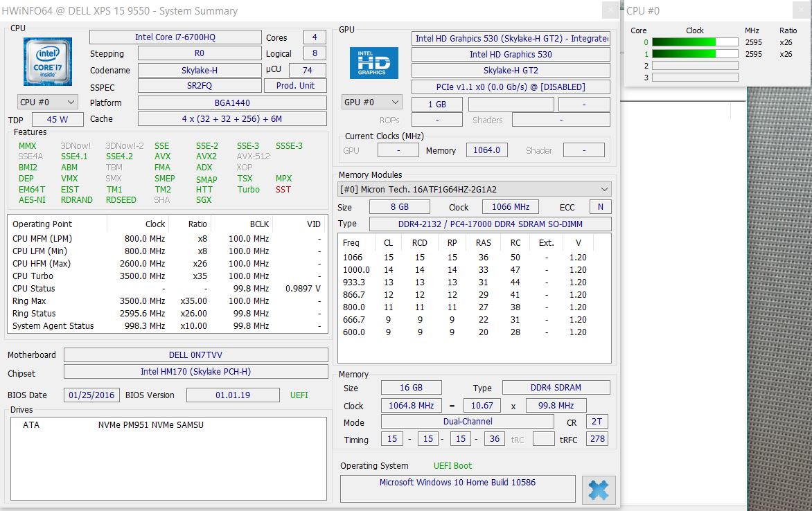Click the Ring Status row
This screenshot has height=511, width=812.
pyautogui.click(x=167, y=313)
